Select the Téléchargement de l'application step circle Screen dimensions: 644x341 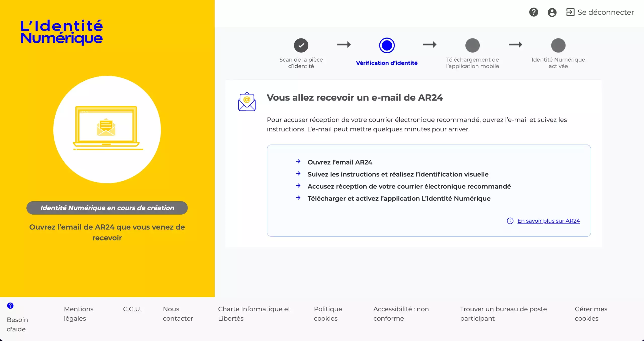click(x=472, y=45)
